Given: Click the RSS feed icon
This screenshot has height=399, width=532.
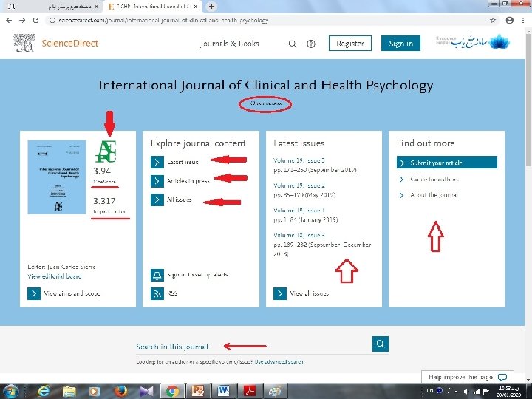Looking at the screenshot, I should [157, 293].
